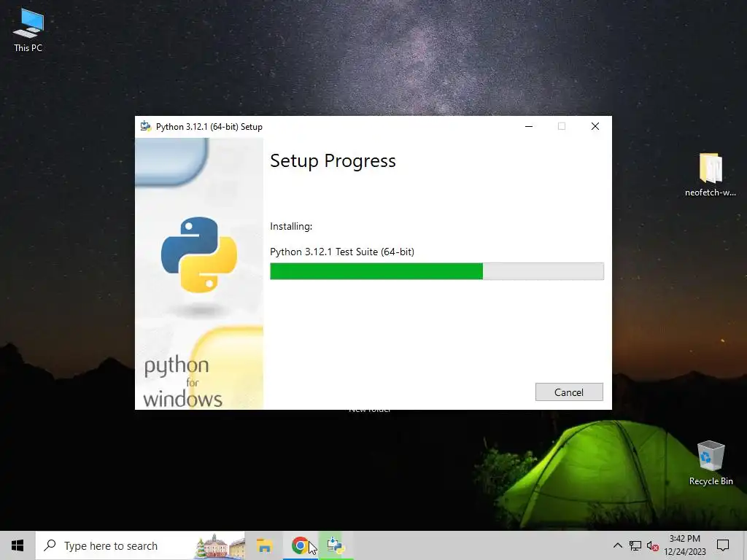Click the 'Python 3.12.1 (64-bit) Setup' title text
The height and width of the screenshot is (560, 747).
point(209,127)
